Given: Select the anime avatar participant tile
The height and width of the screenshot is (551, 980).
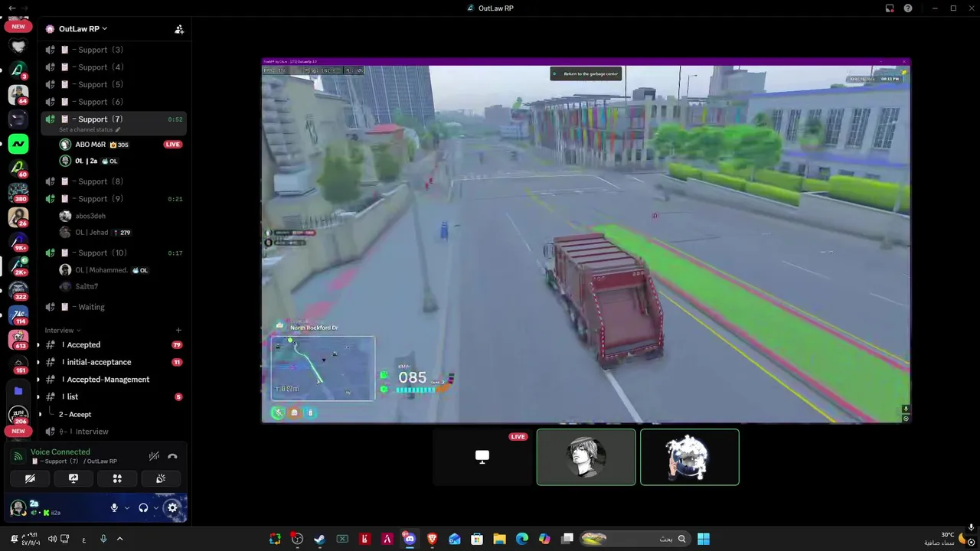Looking at the screenshot, I should click(x=586, y=457).
